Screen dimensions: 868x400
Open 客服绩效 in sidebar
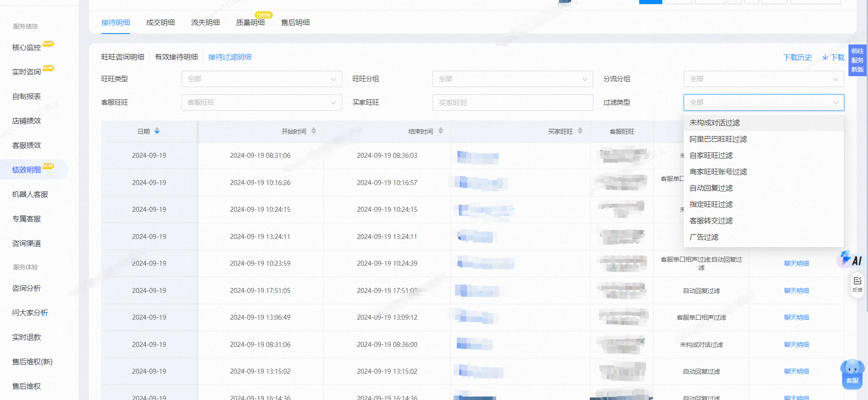[x=26, y=146]
